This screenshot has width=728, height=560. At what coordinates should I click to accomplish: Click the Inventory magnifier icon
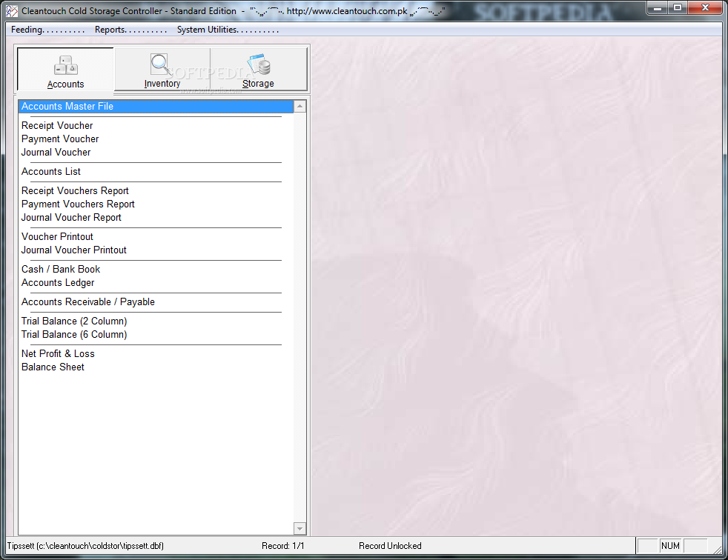[x=161, y=64]
